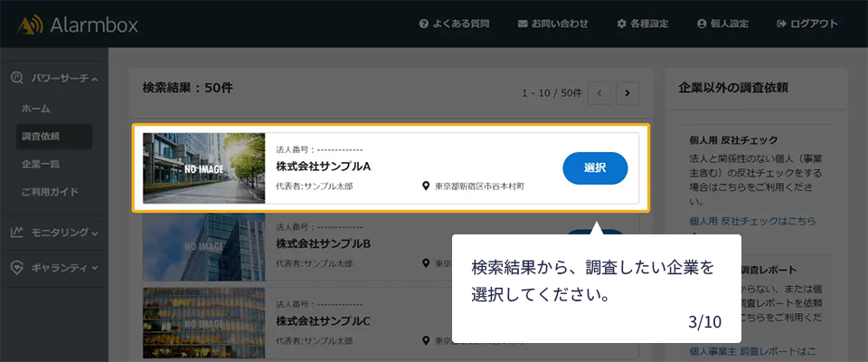Click the パワーサーチ magnifier icon
Image resolution: width=868 pixels, height=362 pixels.
[x=17, y=78]
